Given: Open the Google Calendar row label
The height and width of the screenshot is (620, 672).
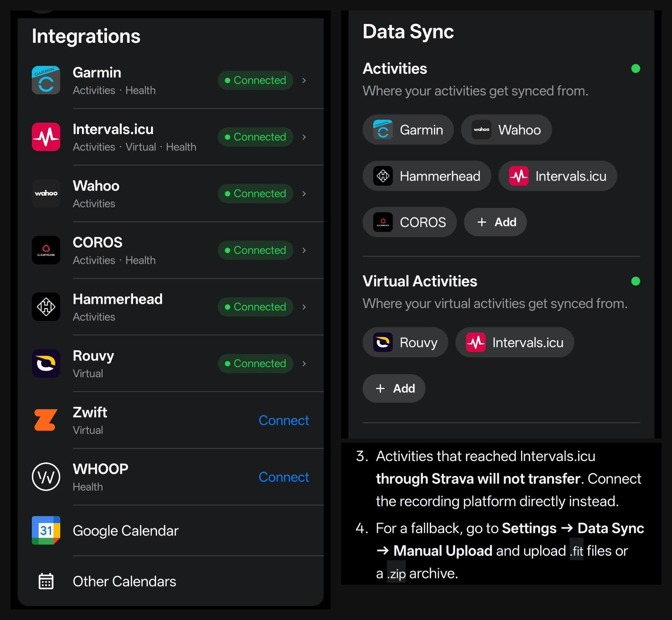Looking at the screenshot, I should [126, 530].
